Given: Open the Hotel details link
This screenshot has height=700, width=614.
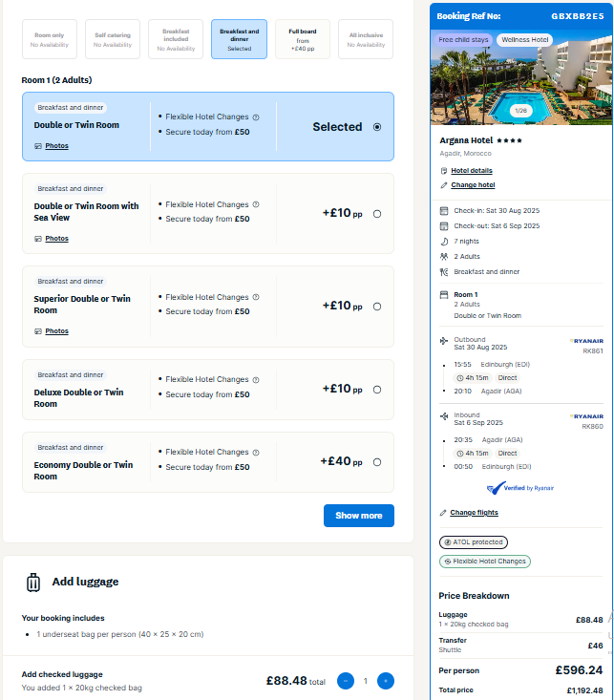Looking at the screenshot, I should pos(472,171).
